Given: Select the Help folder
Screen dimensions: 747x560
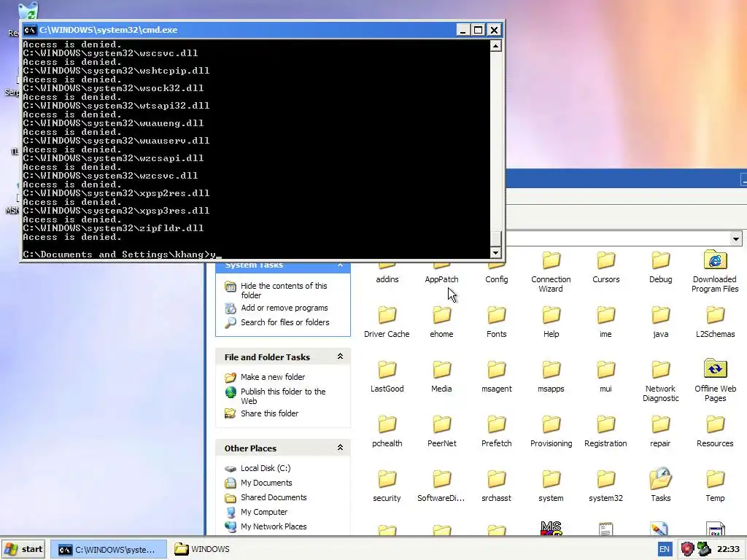Looking at the screenshot, I should [551, 322].
